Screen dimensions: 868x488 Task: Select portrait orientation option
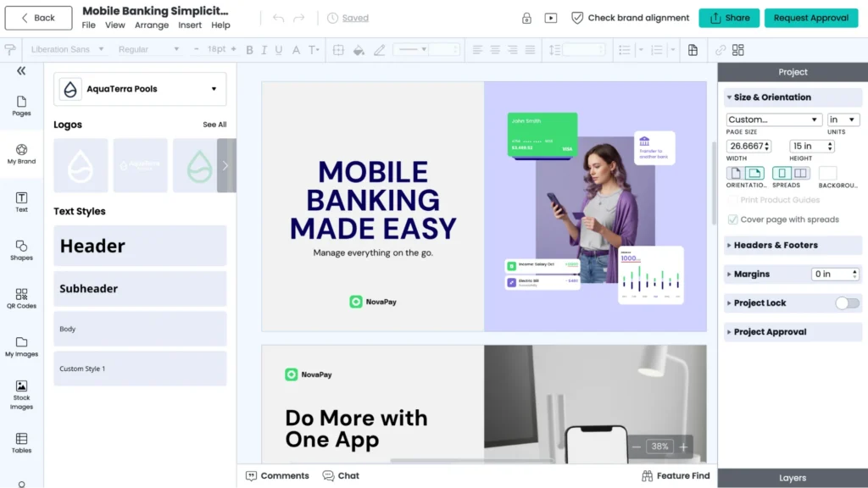[736, 173]
